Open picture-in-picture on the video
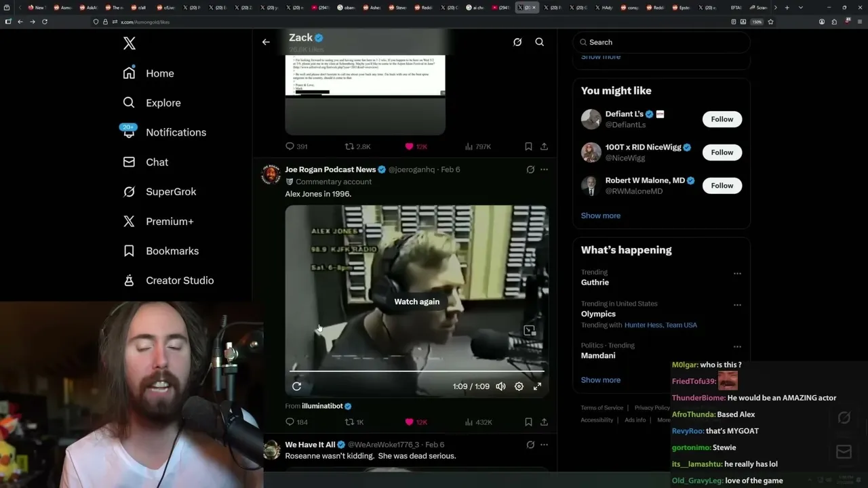Viewport: 868px width, 488px height. pos(530,331)
